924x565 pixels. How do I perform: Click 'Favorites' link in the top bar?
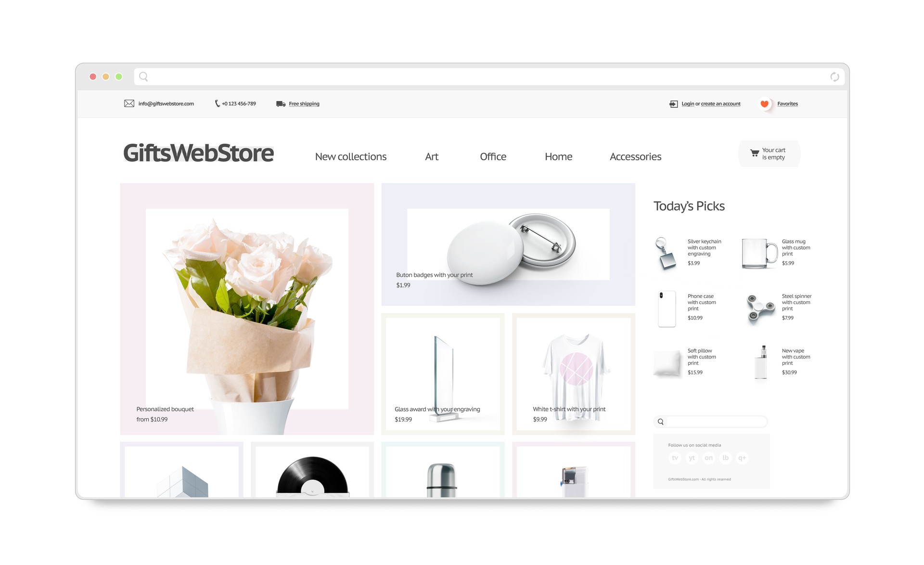[787, 103]
